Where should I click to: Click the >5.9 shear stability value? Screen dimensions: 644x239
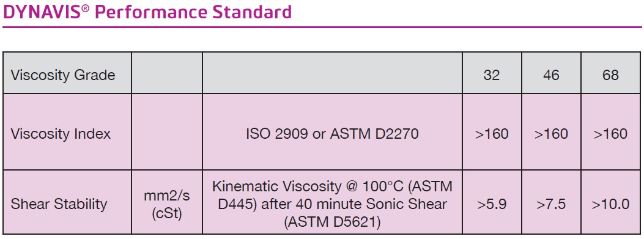tap(492, 205)
